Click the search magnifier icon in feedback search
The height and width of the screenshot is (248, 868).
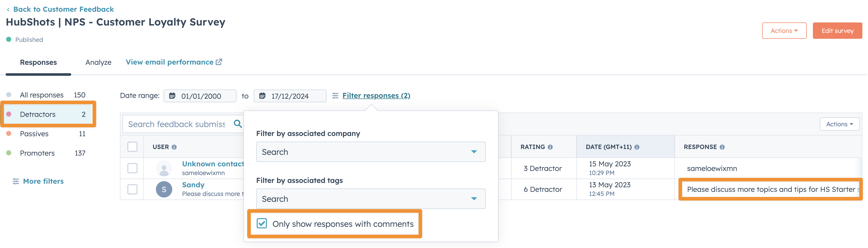click(x=238, y=124)
